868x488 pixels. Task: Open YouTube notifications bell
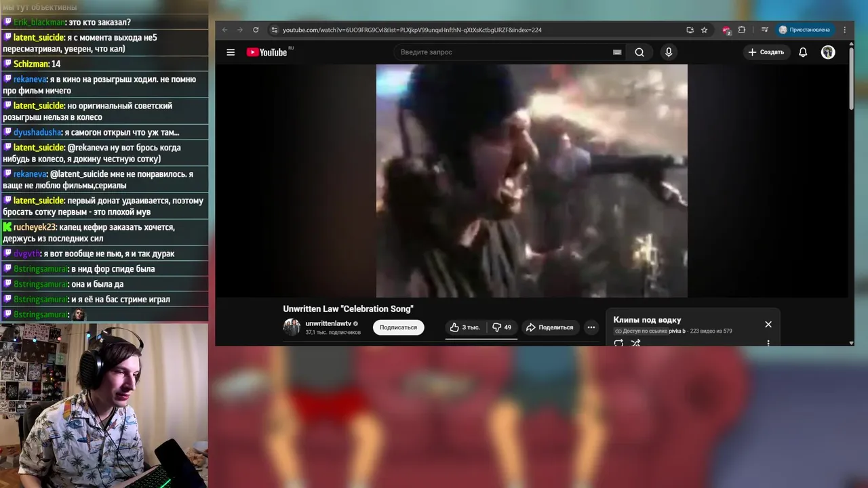(803, 52)
